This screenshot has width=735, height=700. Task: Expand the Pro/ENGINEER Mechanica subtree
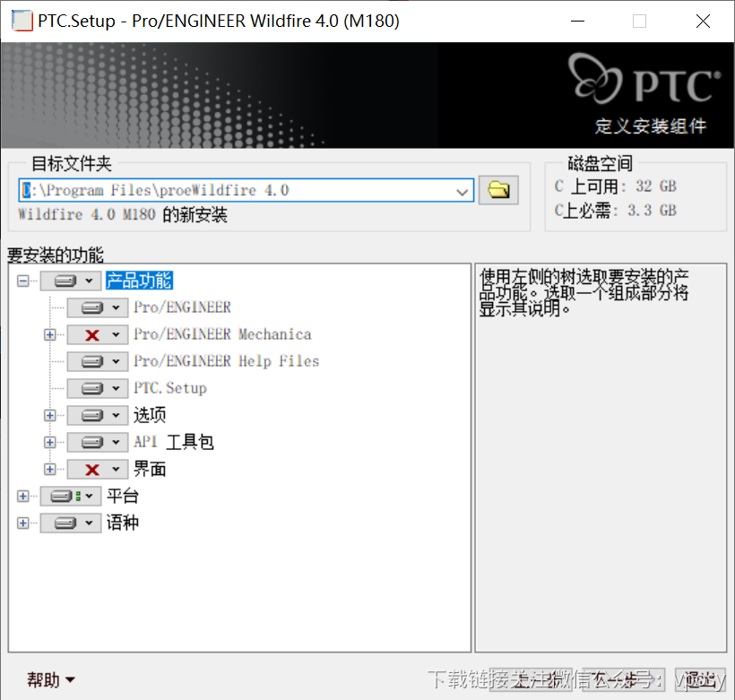tap(48, 334)
